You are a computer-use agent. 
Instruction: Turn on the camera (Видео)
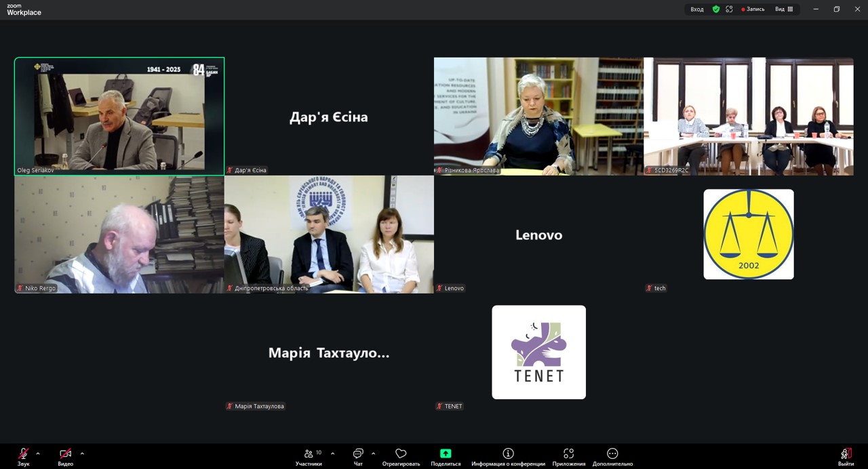click(65, 454)
